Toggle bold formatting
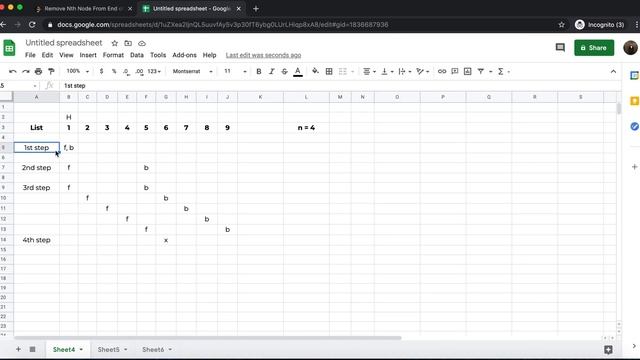Image resolution: width=640 pixels, height=360 pixels. click(x=259, y=71)
